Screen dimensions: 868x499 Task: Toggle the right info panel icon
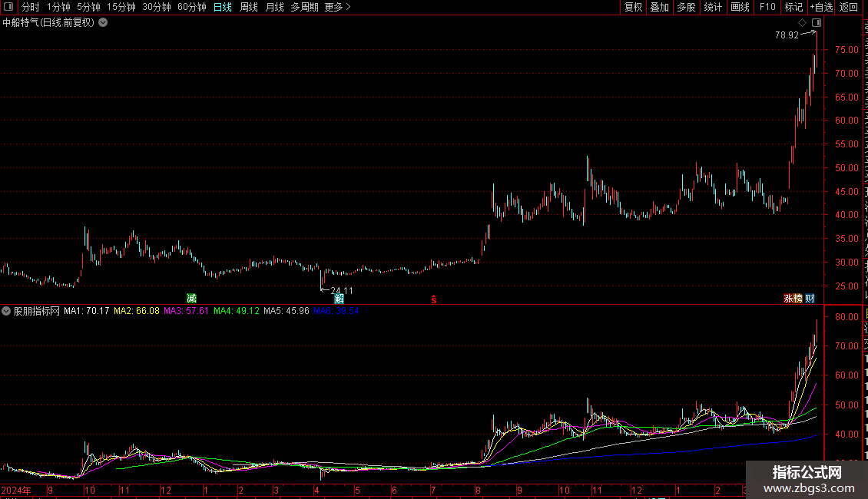click(x=817, y=23)
